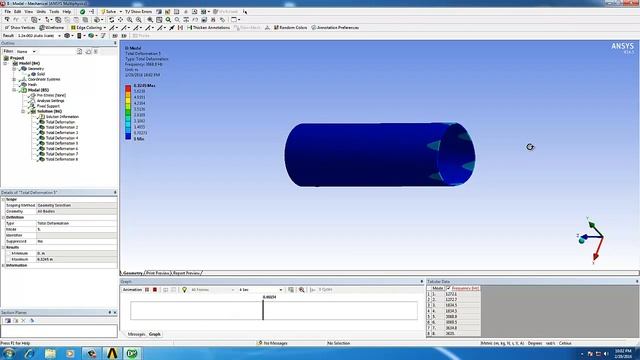This screenshot has width=640, height=360.
Task: Open the View menu
Action: [29, 12]
